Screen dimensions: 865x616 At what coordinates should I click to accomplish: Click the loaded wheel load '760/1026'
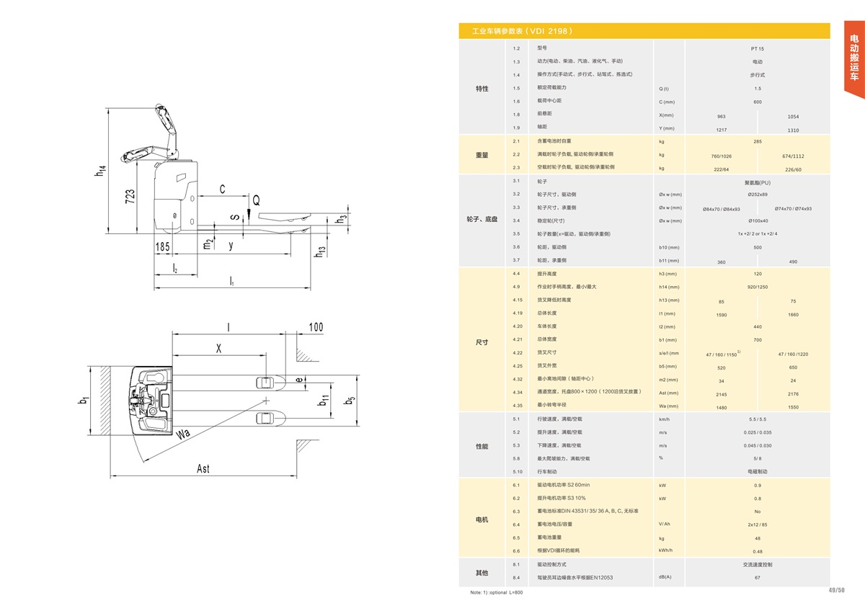coord(722,156)
